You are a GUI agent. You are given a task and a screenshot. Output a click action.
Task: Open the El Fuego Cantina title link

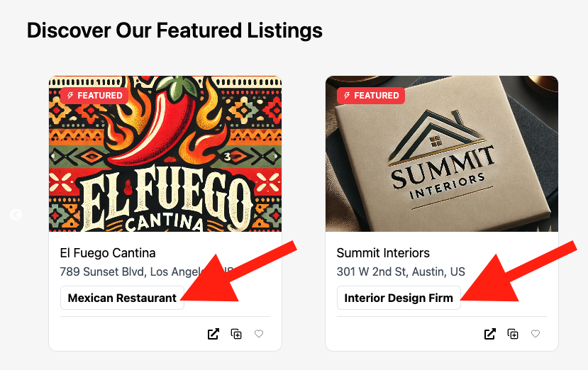[108, 253]
